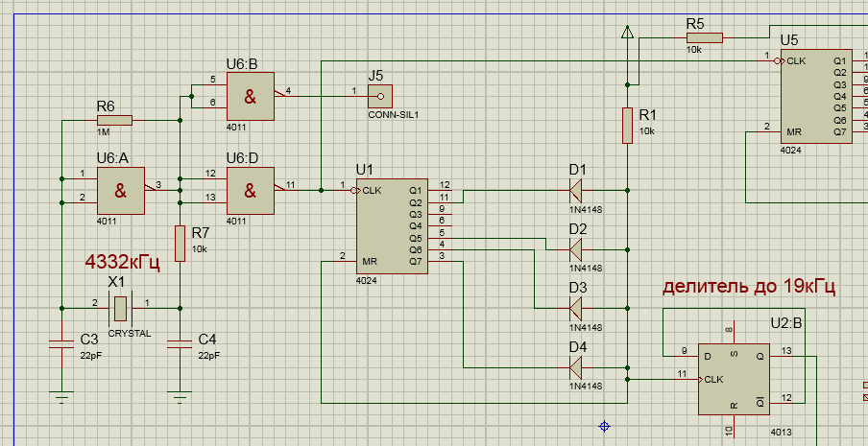
Task: Click the U2:B 4013 flip-flop
Action: [735, 378]
